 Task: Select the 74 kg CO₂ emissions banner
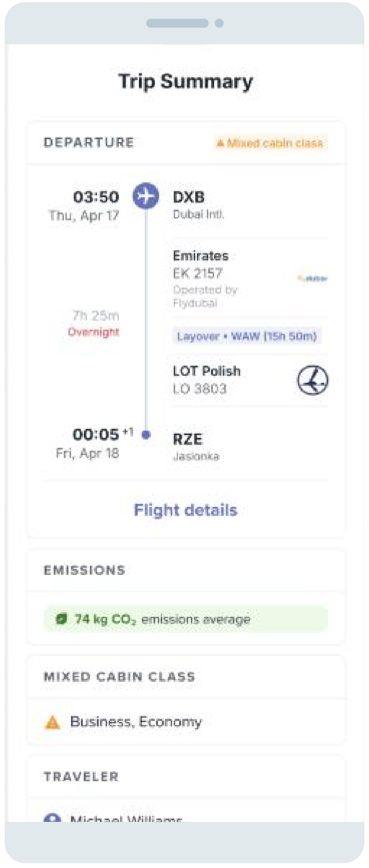[186, 619]
